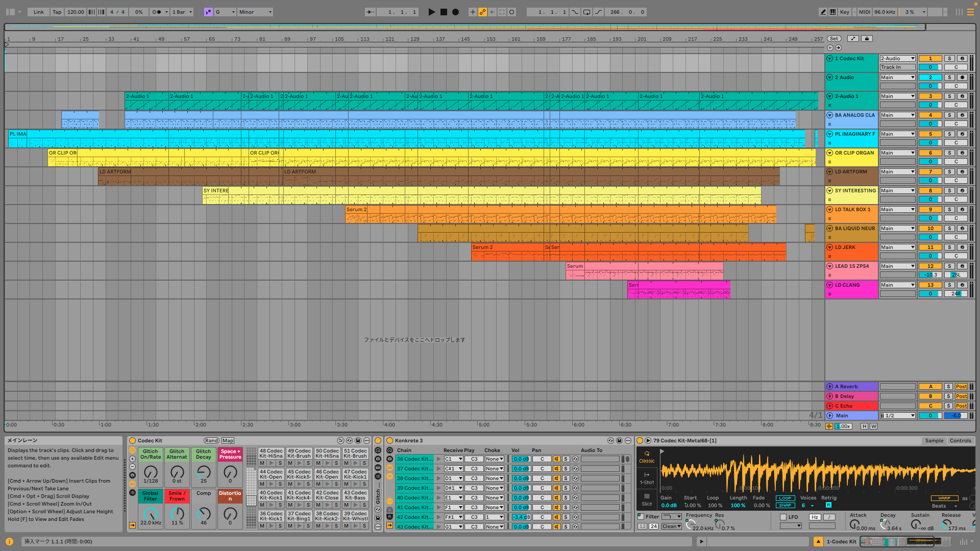Adjust the Glitch On/Rate knob
This screenshot has width=980, height=551.
(151, 472)
